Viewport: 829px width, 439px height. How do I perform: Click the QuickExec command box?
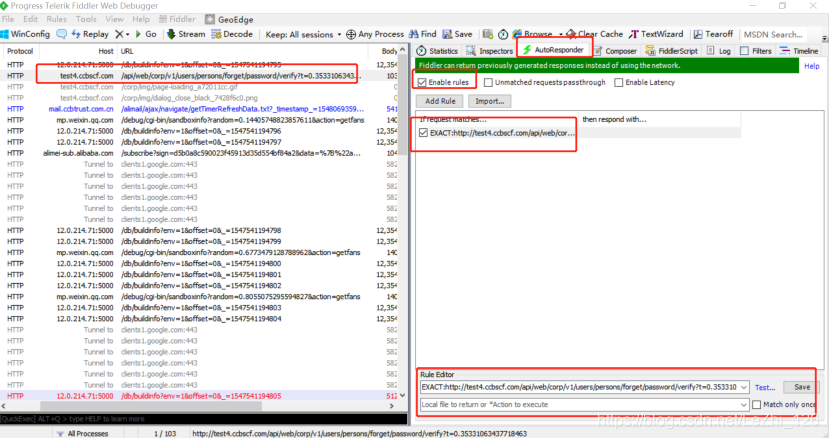(204, 419)
